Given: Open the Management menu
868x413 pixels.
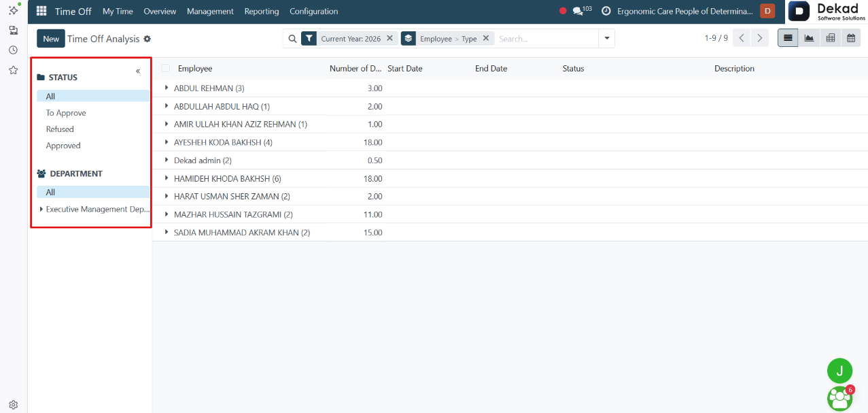Looking at the screenshot, I should (210, 11).
